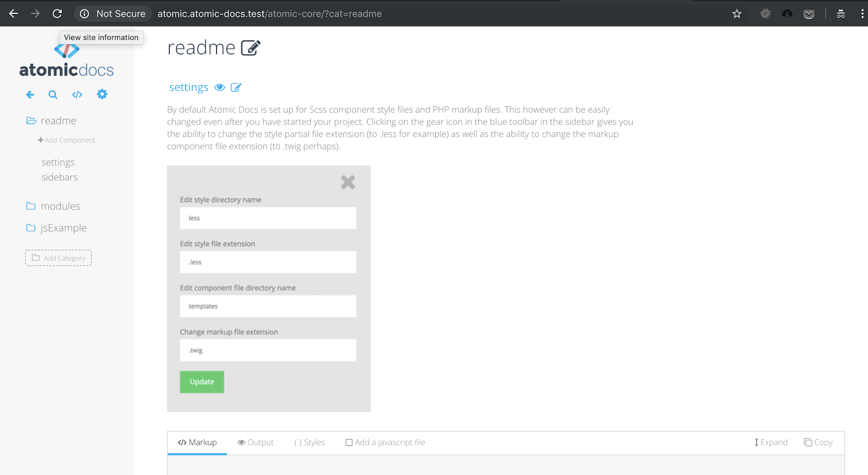Switch to the Styles tab
This screenshot has width=868, height=475.
310,442
